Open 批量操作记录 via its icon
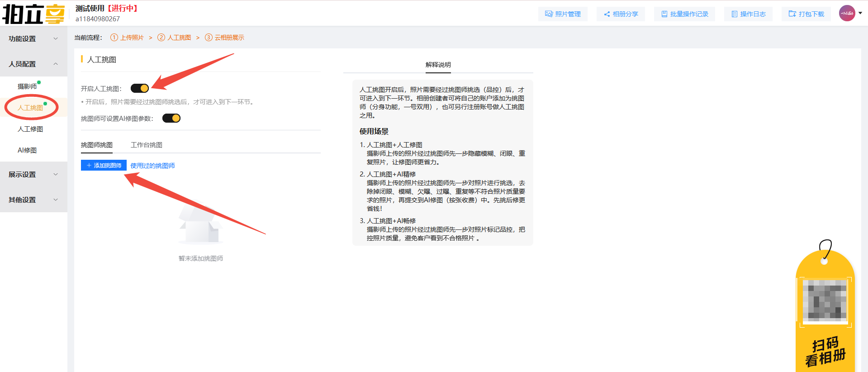Screen dimensions: 868x372 (x=664, y=14)
